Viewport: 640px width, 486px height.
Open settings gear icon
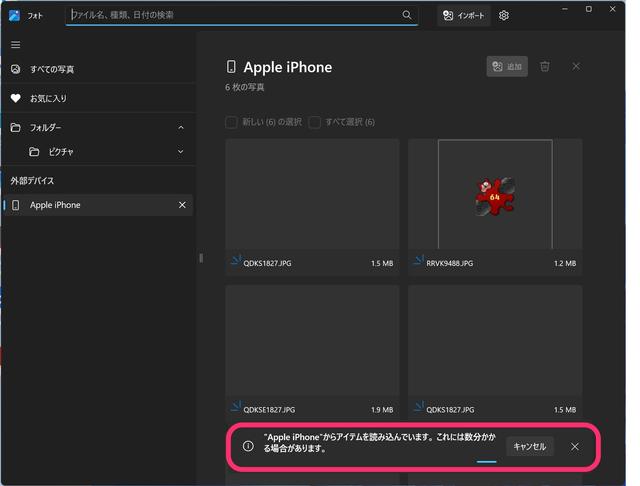504,16
